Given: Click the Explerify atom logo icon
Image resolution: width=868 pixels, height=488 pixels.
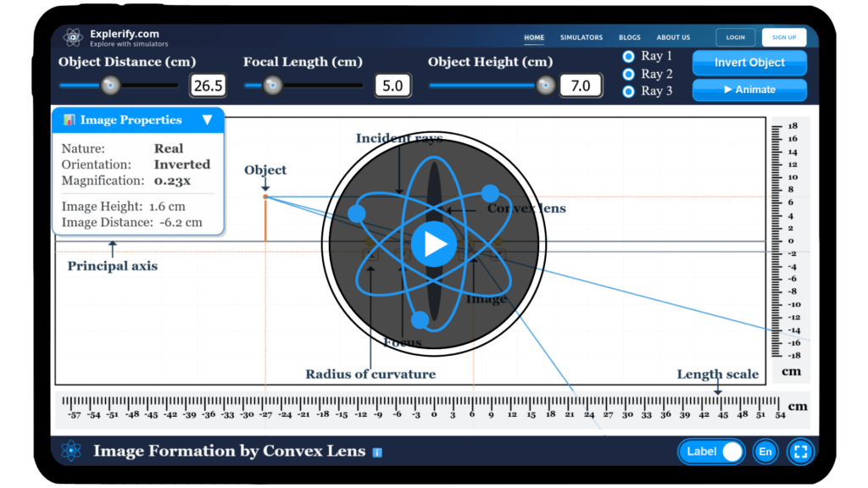Looking at the screenshot, I should [72, 36].
